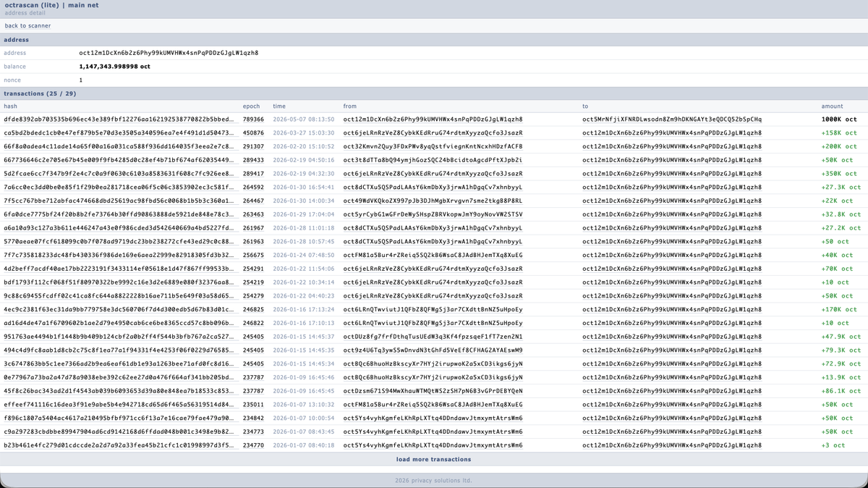Open sender octBQc6BhuoHzBkscyXr in epoch 245405 row
868x488 pixels.
pos(433,363)
